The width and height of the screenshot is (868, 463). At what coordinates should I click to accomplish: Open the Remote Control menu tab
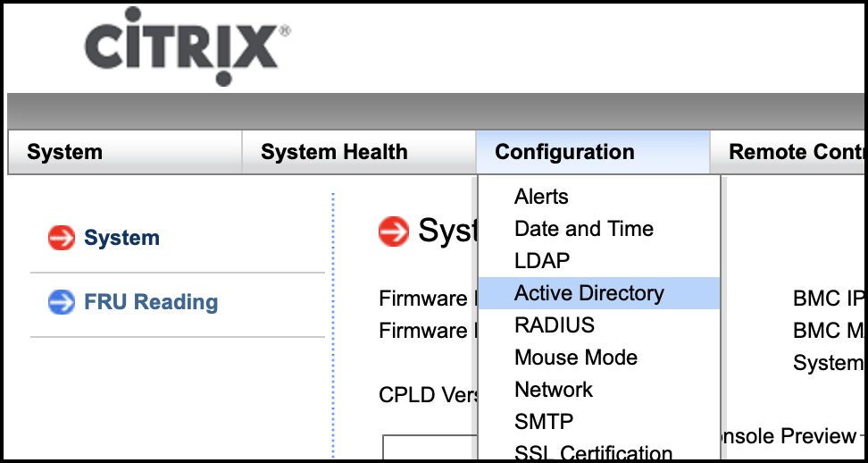point(787,152)
